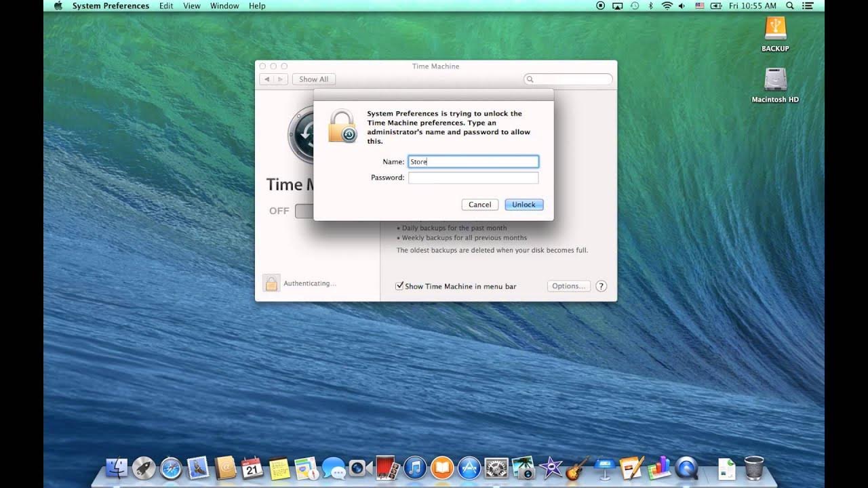
Task: Open the View menu
Action: pyautogui.click(x=192, y=5)
